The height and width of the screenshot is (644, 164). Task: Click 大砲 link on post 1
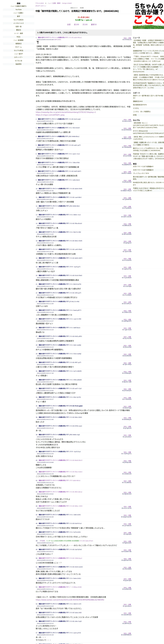[x=129, y=38]
